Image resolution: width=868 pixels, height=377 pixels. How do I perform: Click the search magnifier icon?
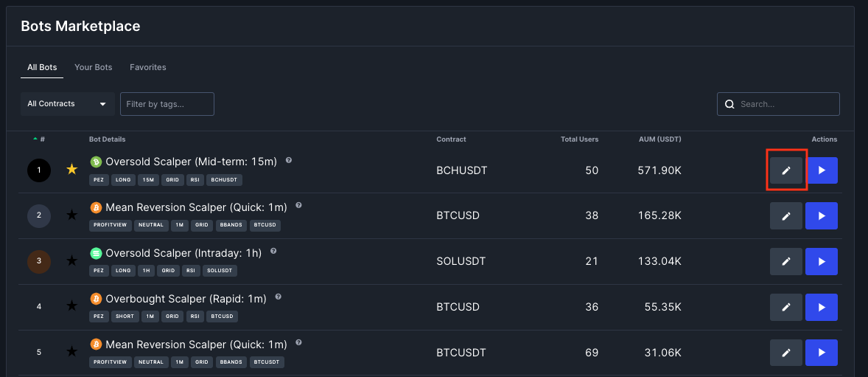[729, 104]
